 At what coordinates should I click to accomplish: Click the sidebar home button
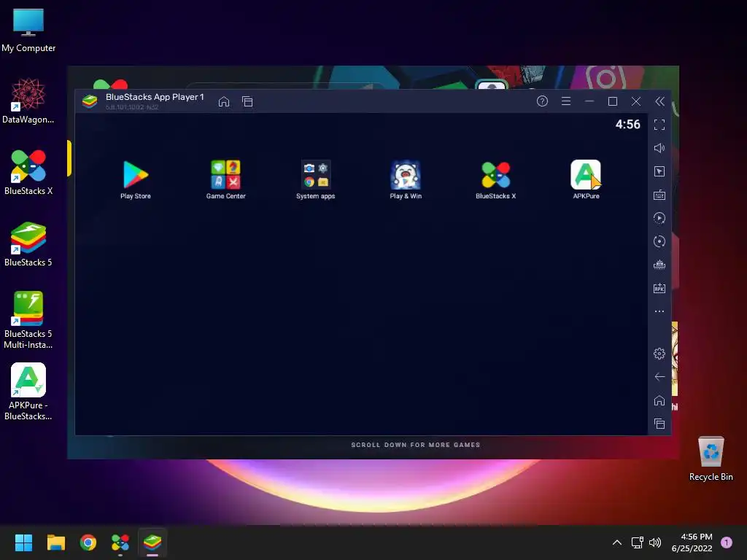(x=659, y=400)
